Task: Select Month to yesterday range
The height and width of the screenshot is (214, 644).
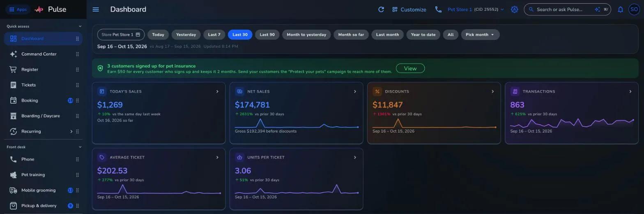Action: [306, 35]
